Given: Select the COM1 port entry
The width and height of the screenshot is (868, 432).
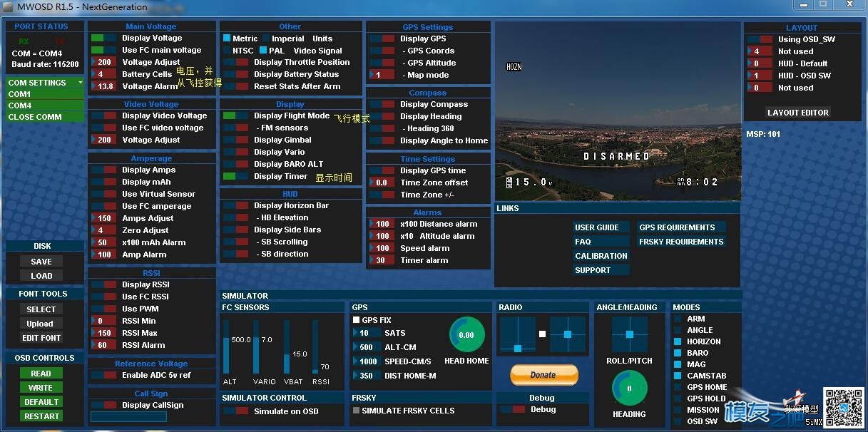Looking at the screenshot, I should coord(45,94).
